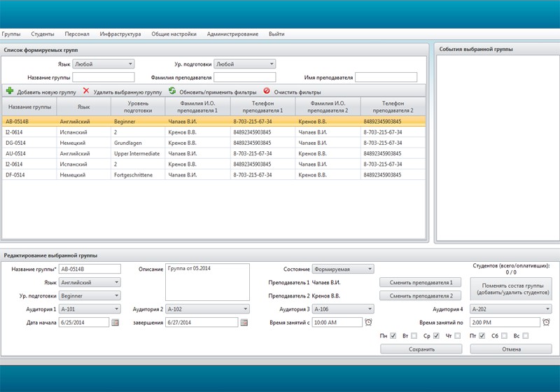Image resolution: width=560 pixels, height=392 pixels.
Task: Open the start date calendar picker
Action: [115, 323]
